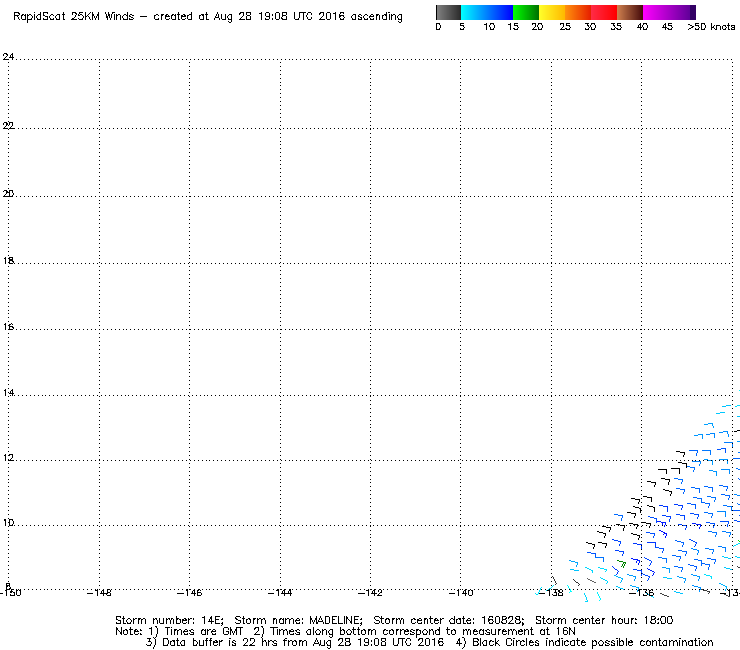Click legend tick label 25

565,27
